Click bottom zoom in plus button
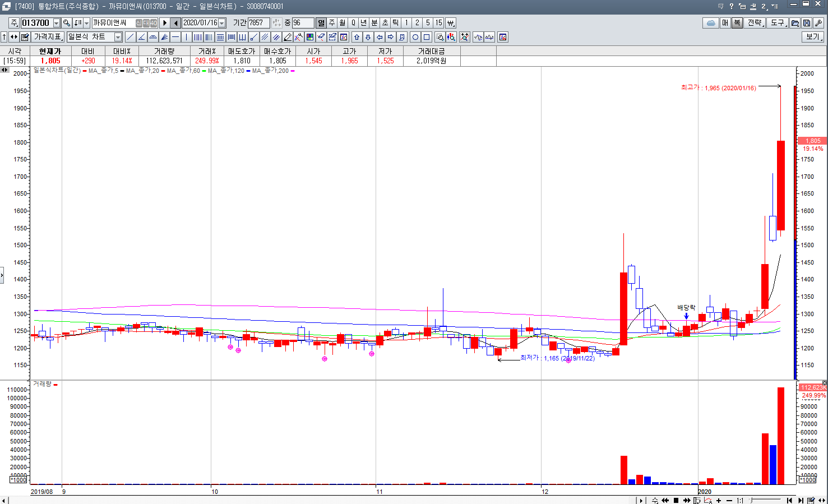This screenshot has height=504, width=828. 719,500
